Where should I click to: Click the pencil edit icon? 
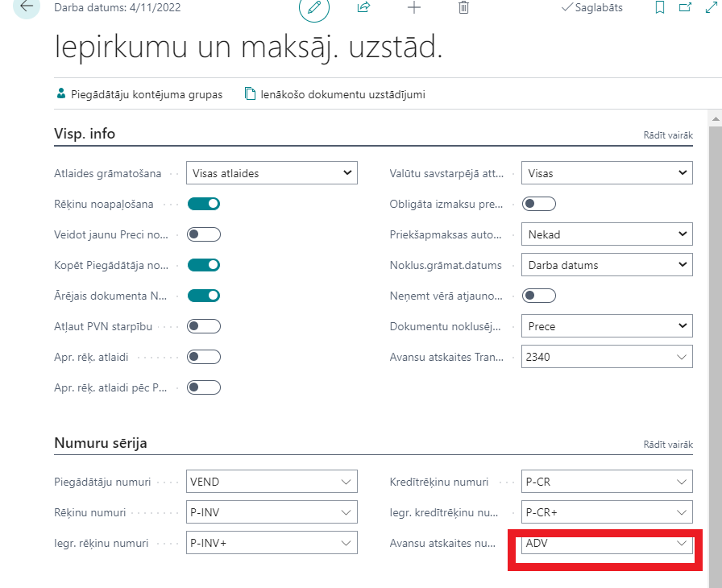click(x=314, y=7)
